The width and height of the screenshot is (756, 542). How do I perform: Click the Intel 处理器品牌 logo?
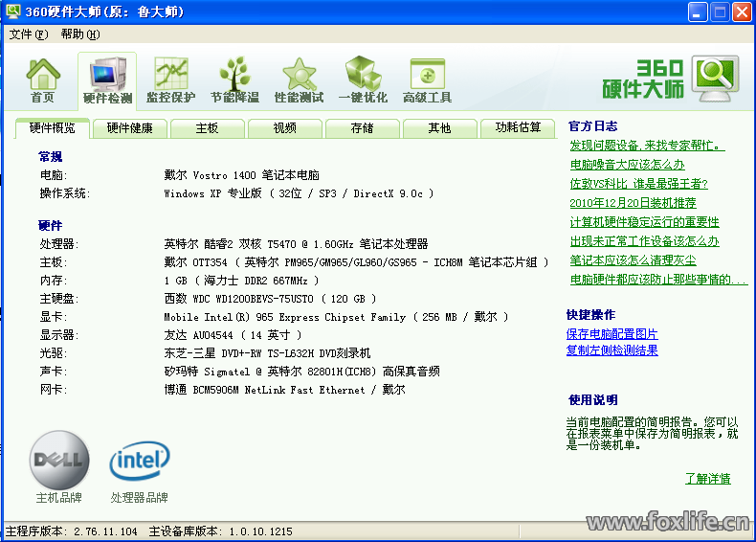click(140, 462)
